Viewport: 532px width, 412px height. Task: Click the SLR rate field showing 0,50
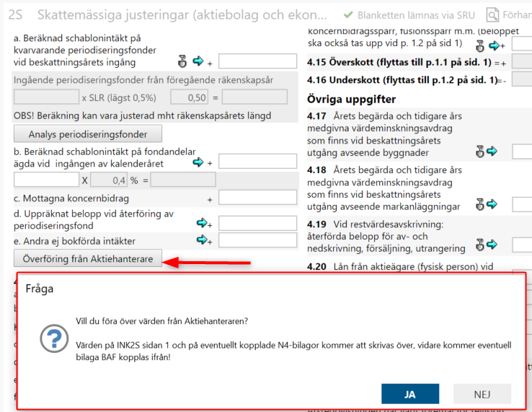tap(190, 97)
